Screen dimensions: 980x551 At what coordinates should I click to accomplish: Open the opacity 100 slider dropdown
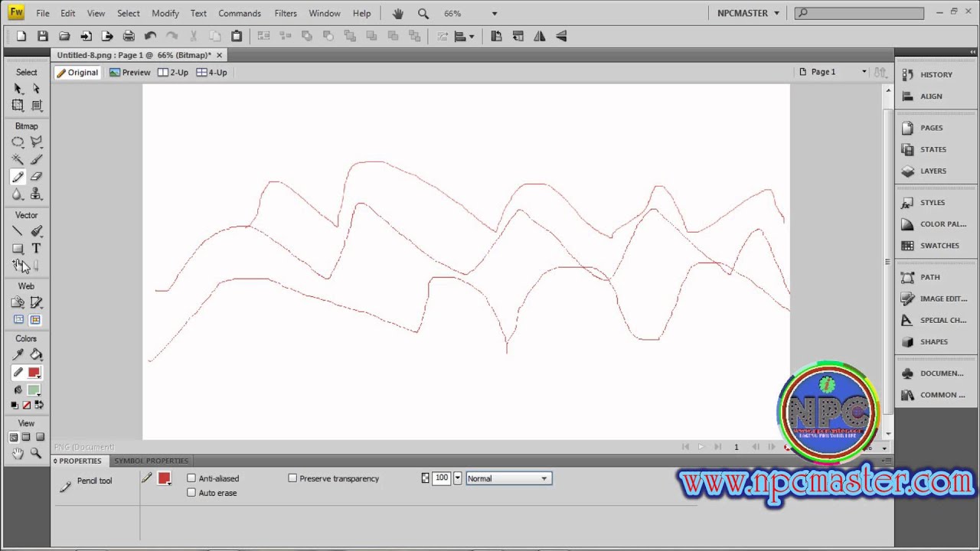(458, 478)
